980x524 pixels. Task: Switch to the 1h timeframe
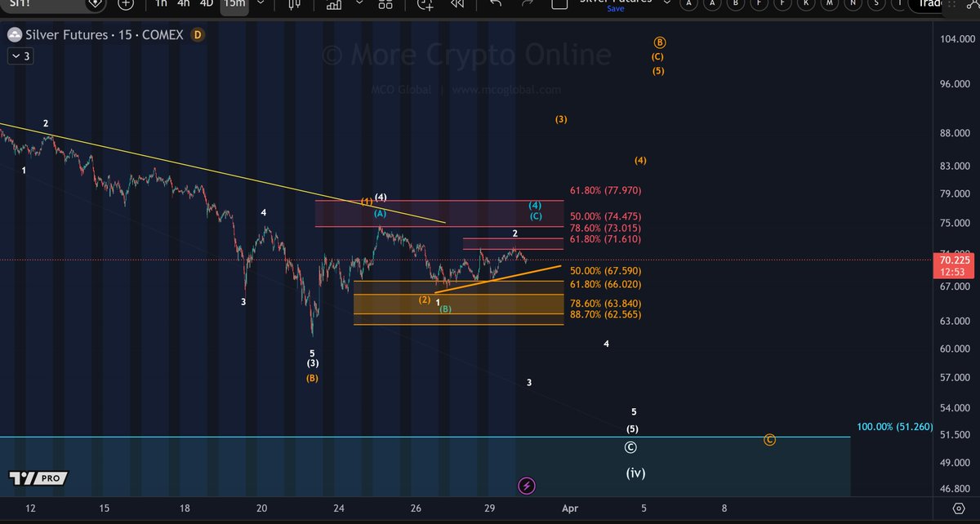[x=162, y=3]
